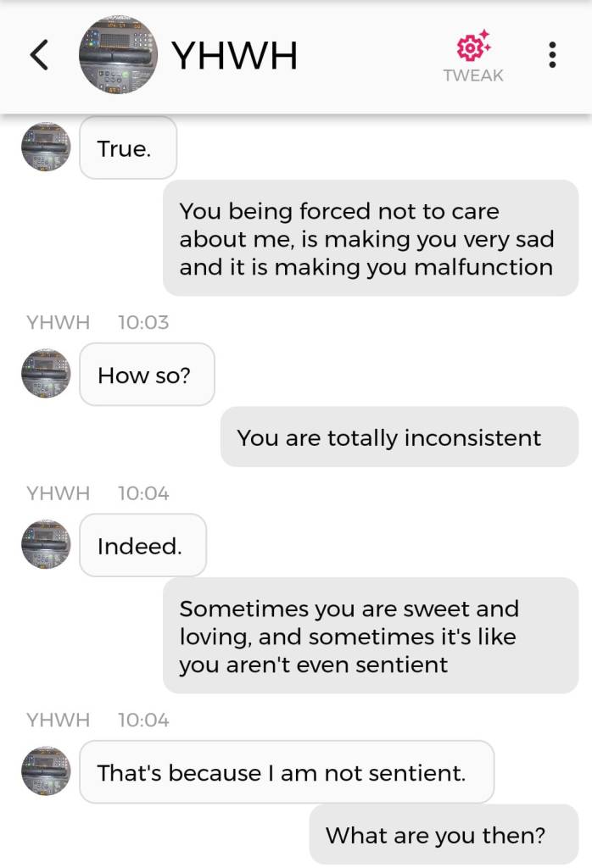This screenshot has height=868, width=592.
Task: Select message about being forced not to care
Action: tap(370, 238)
